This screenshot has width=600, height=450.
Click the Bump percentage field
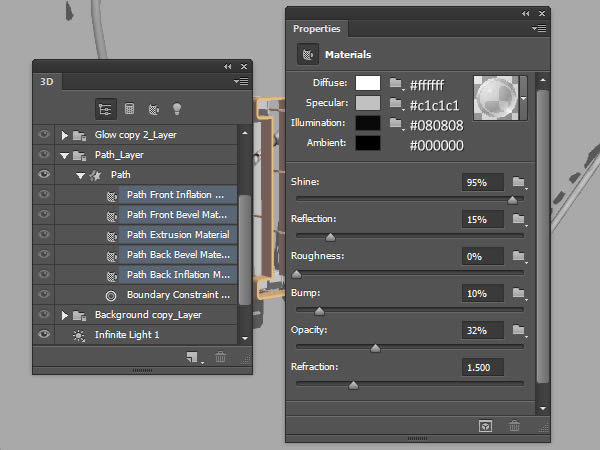coord(483,293)
